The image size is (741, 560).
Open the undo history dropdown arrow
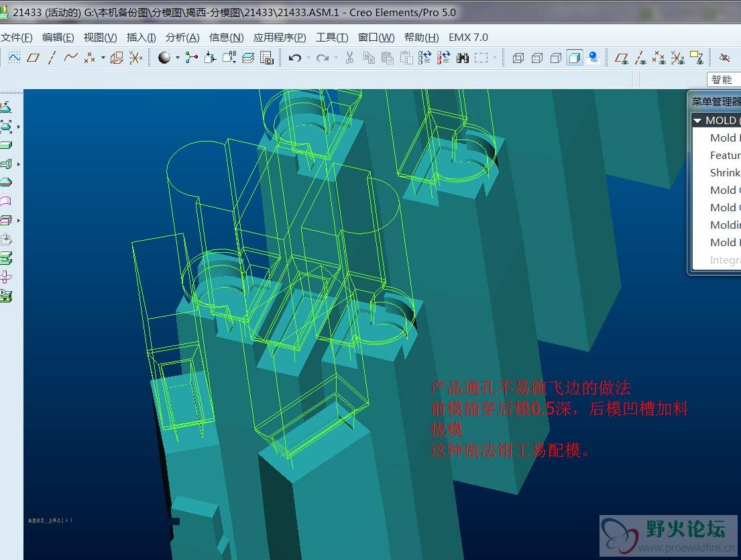[308, 58]
